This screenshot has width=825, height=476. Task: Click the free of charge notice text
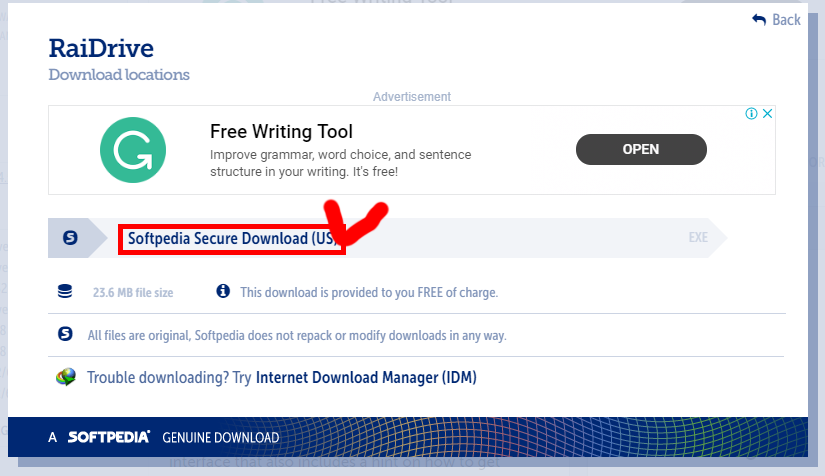point(369,292)
